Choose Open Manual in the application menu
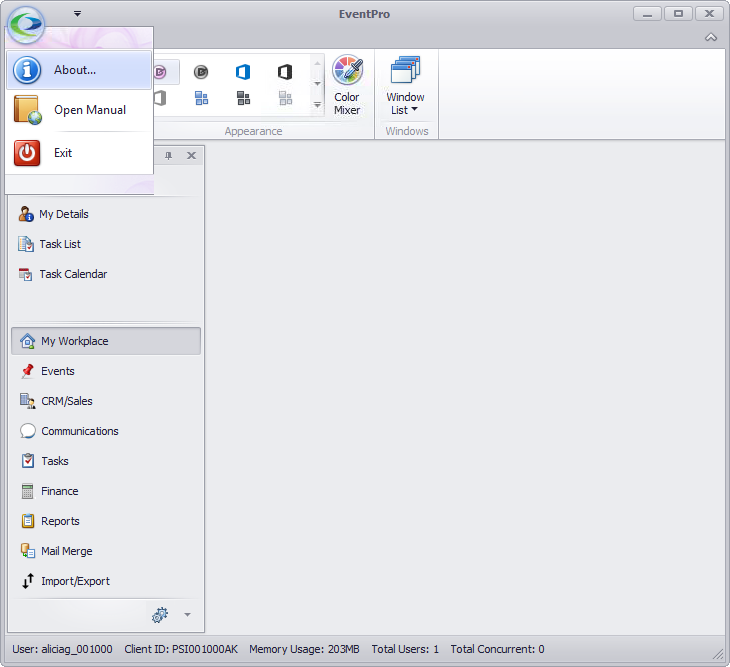 pyautogui.click(x=79, y=110)
